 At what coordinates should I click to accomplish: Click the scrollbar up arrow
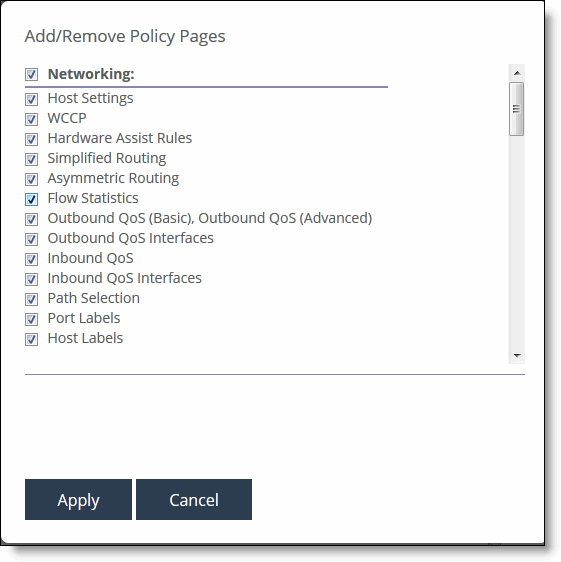517,73
